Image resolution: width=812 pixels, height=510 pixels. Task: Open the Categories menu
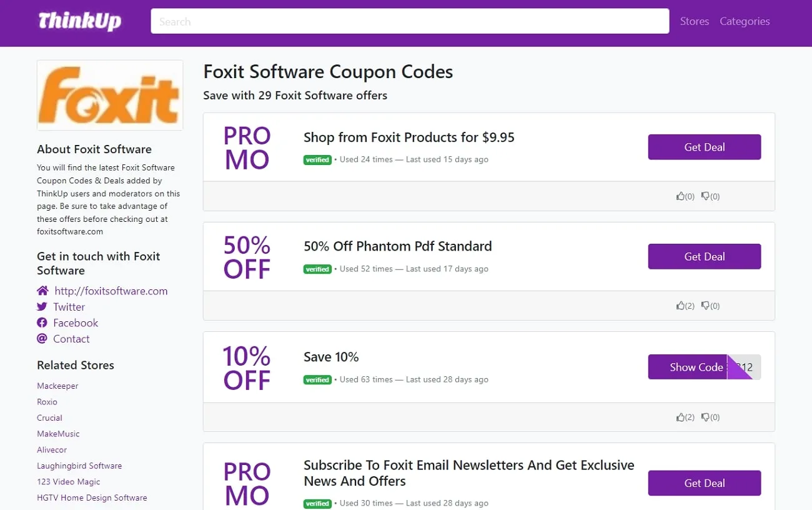745,21
